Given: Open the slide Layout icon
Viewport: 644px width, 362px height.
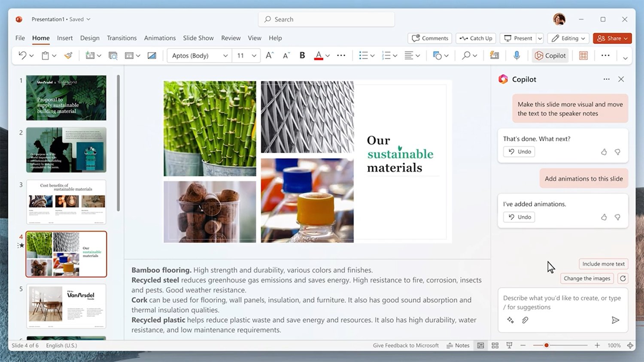Looking at the screenshot, I should 129,55.
